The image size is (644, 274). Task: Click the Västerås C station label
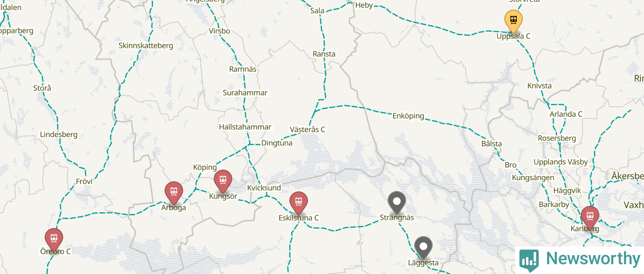click(x=308, y=129)
